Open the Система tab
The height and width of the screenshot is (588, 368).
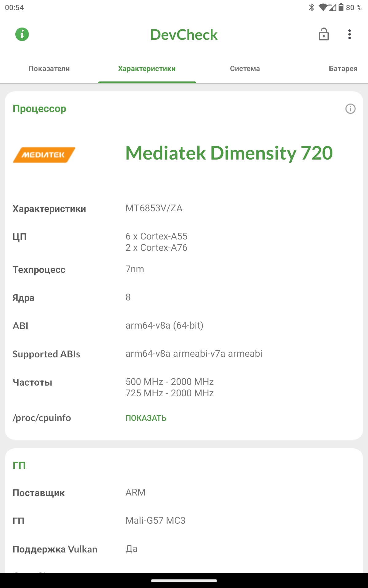[245, 69]
